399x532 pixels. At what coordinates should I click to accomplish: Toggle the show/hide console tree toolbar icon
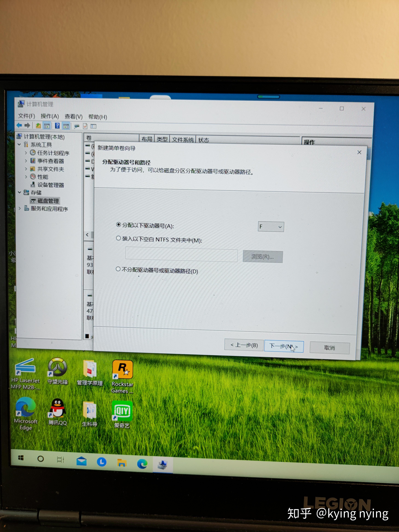[x=47, y=126]
